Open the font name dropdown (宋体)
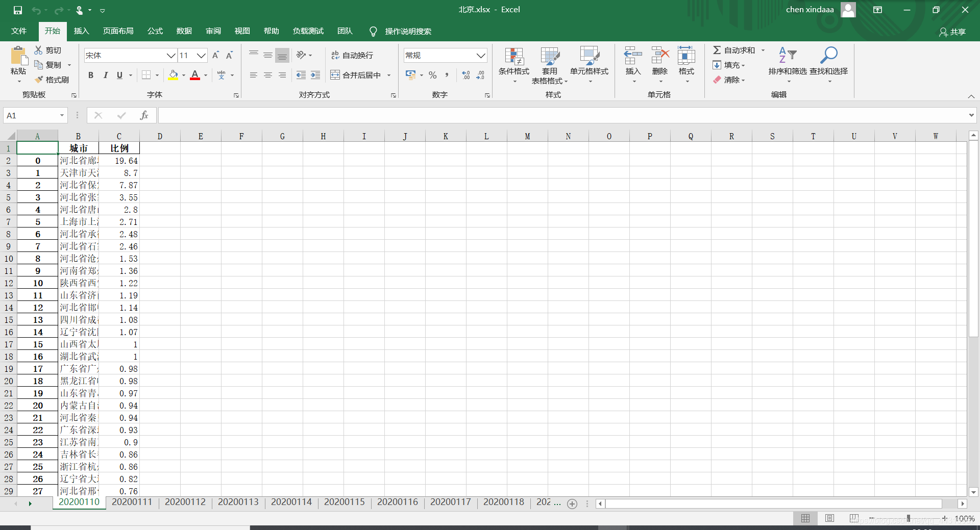 coord(171,55)
